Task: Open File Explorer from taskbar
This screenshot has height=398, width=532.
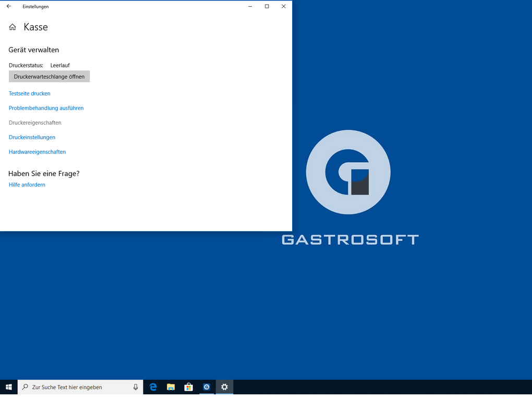Action: tap(171, 387)
